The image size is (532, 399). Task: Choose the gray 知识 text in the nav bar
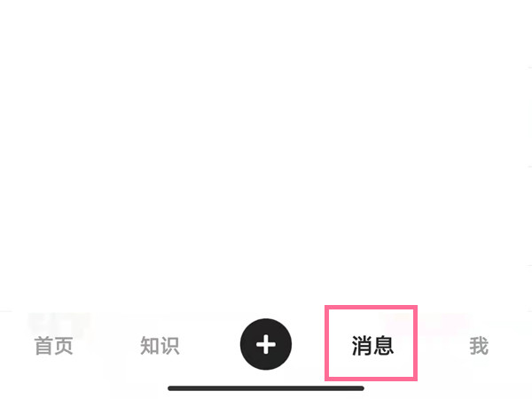pyautogui.click(x=160, y=346)
